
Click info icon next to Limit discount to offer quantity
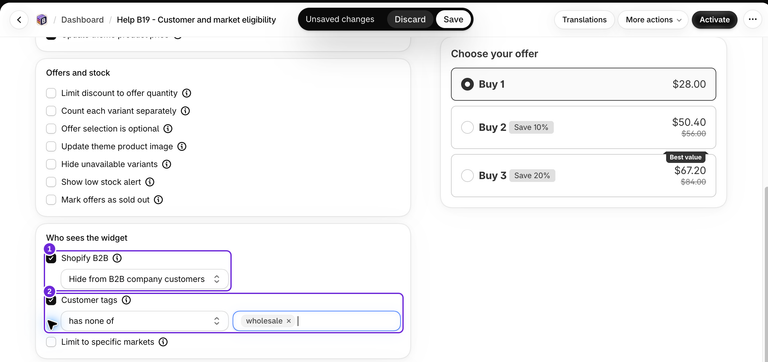click(x=187, y=93)
